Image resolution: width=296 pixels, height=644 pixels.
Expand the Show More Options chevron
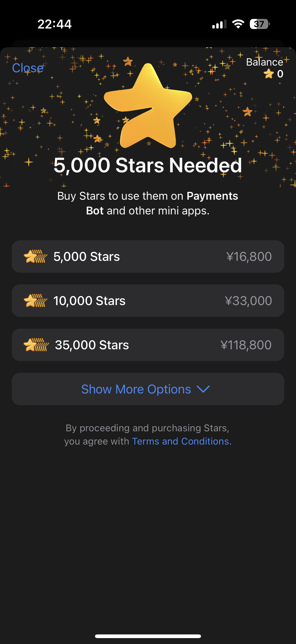pos(203,389)
